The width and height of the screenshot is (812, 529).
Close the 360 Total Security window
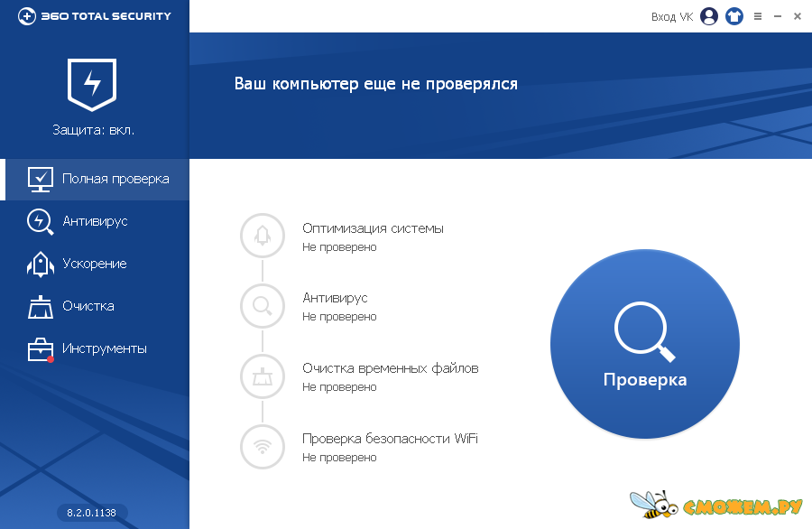798,16
